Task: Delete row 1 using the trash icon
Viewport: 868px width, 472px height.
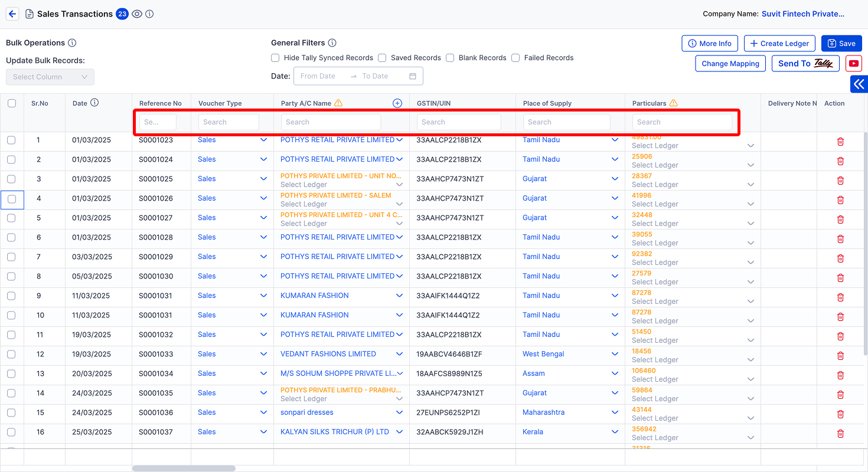Action: [840, 142]
